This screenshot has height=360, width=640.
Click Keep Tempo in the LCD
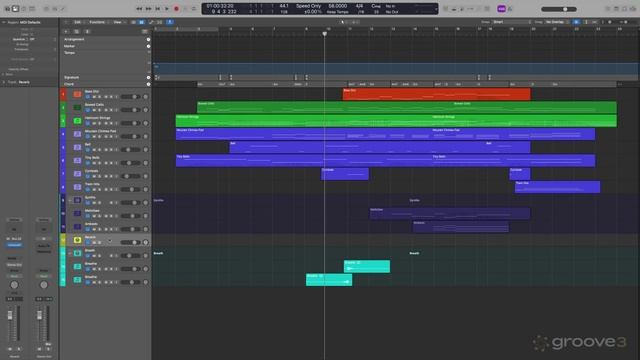pos(337,12)
